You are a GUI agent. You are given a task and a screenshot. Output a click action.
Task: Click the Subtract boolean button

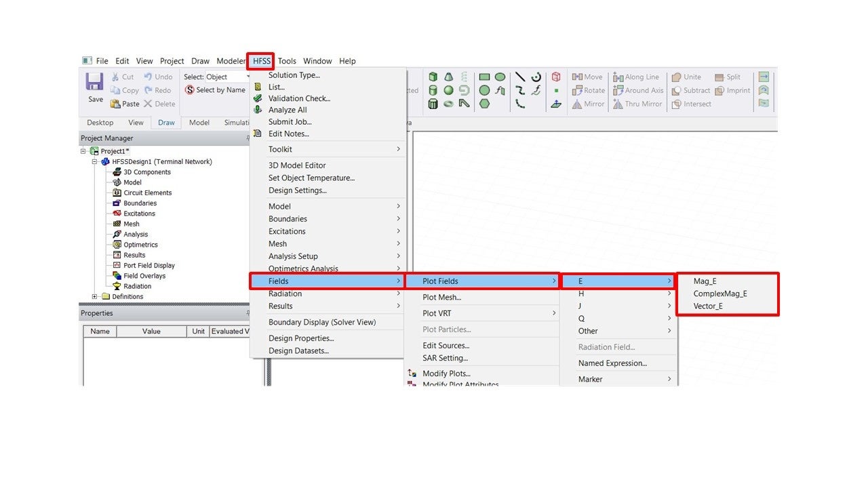(690, 90)
